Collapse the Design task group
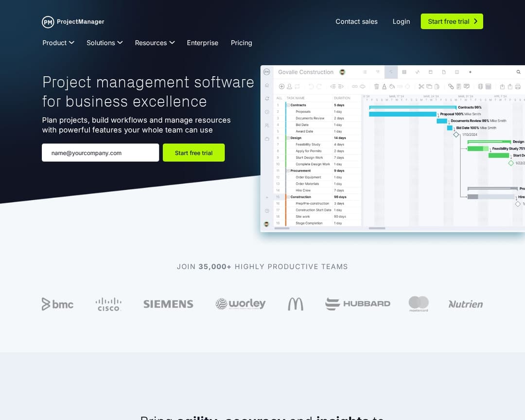Viewport: 525px width, 420px height. click(x=288, y=138)
